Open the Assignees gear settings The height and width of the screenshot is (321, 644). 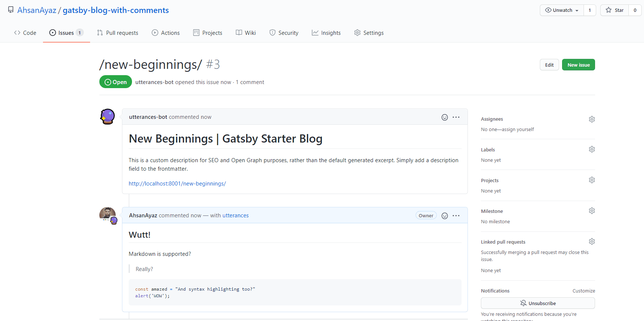pyautogui.click(x=592, y=119)
